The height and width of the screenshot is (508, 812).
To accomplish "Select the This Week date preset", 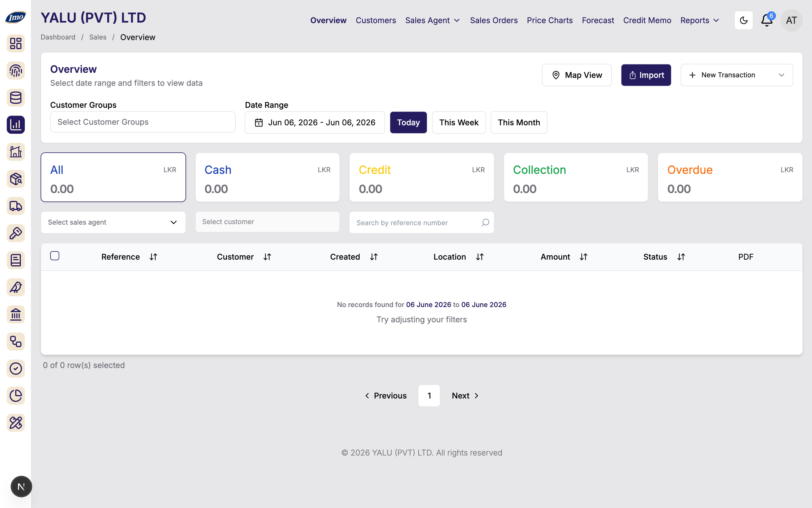I will tap(459, 123).
